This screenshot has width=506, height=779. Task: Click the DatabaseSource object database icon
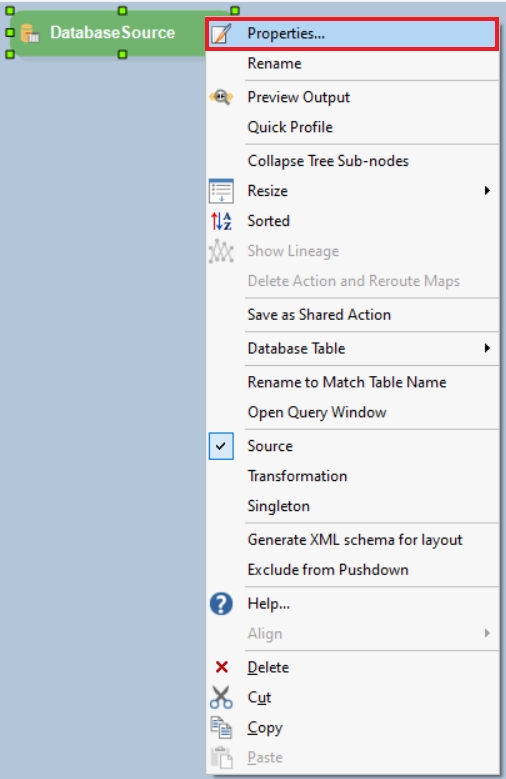(x=30, y=33)
